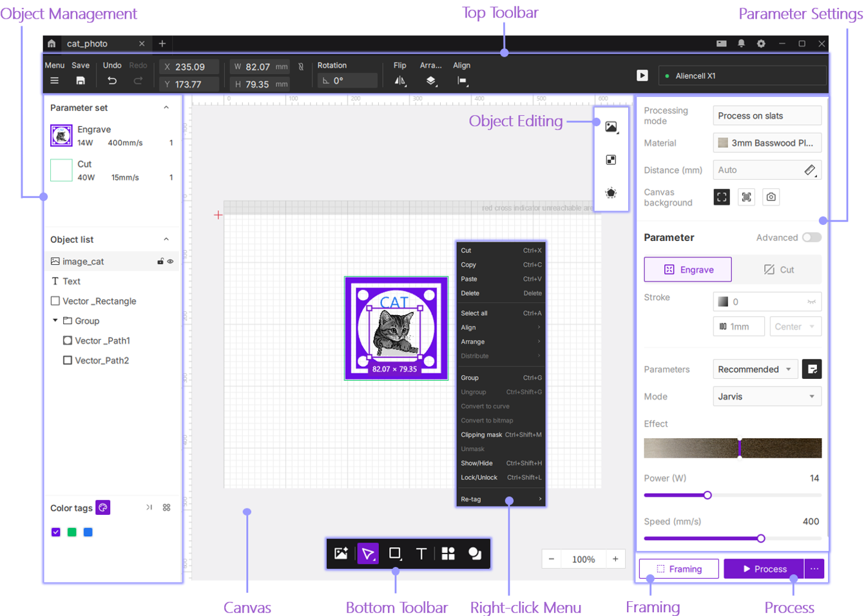The image size is (866, 616).
Task: Switch to the Cut parameter tab
Action: (x=778, y=270)
